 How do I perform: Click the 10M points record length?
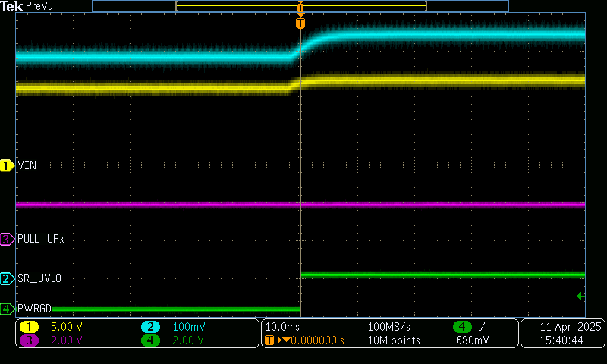click(x=394, y=340)
